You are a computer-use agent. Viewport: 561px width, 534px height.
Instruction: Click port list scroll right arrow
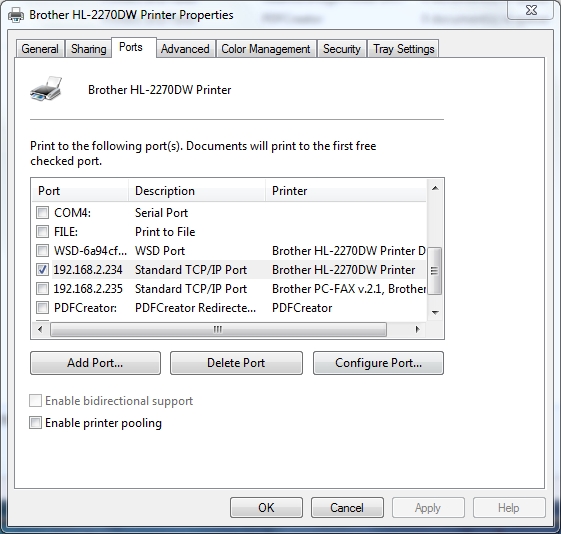(x=417, y=329)
